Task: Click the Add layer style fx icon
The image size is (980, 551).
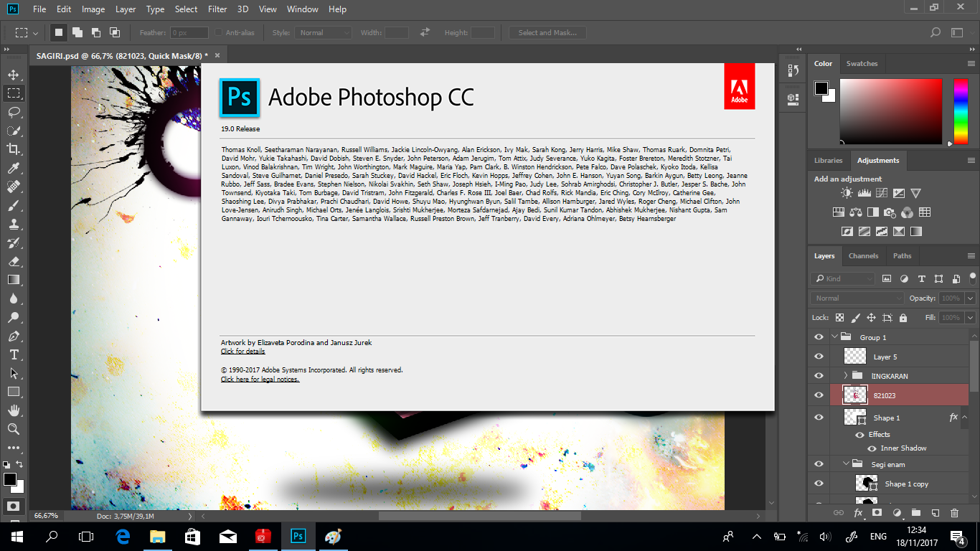Action: [857, 513]
